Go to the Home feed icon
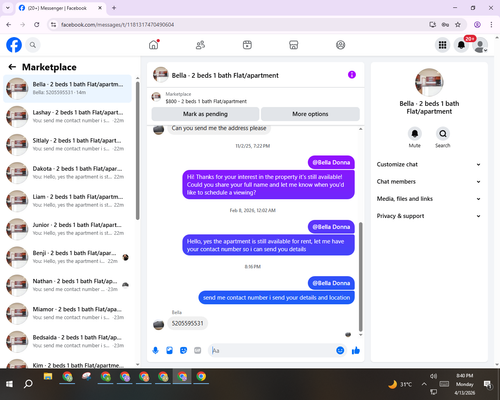The image size is (500, 400). pos(154,45)
